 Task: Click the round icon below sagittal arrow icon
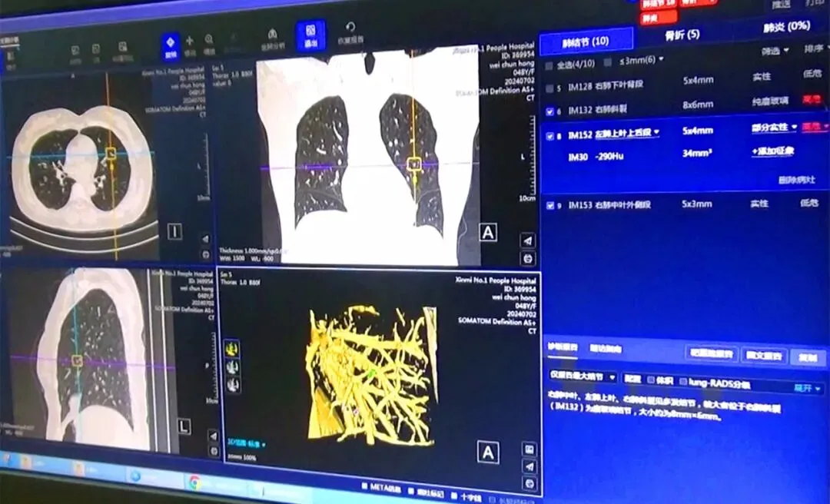[214, 451]
